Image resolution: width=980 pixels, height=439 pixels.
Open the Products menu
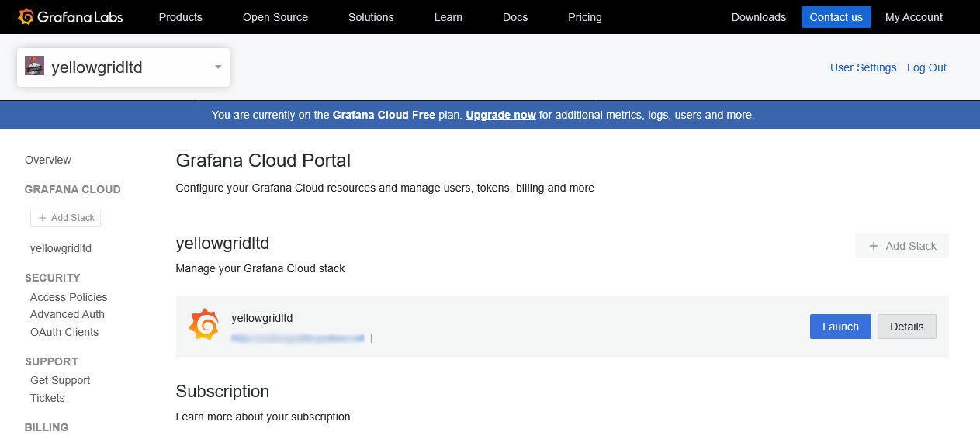pyautogui.click(x=180, y=17)
